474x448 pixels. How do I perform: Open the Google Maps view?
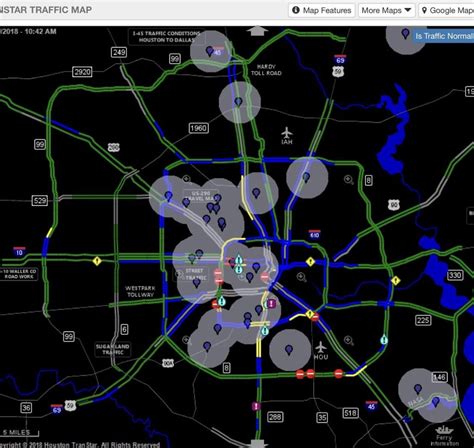447,10
